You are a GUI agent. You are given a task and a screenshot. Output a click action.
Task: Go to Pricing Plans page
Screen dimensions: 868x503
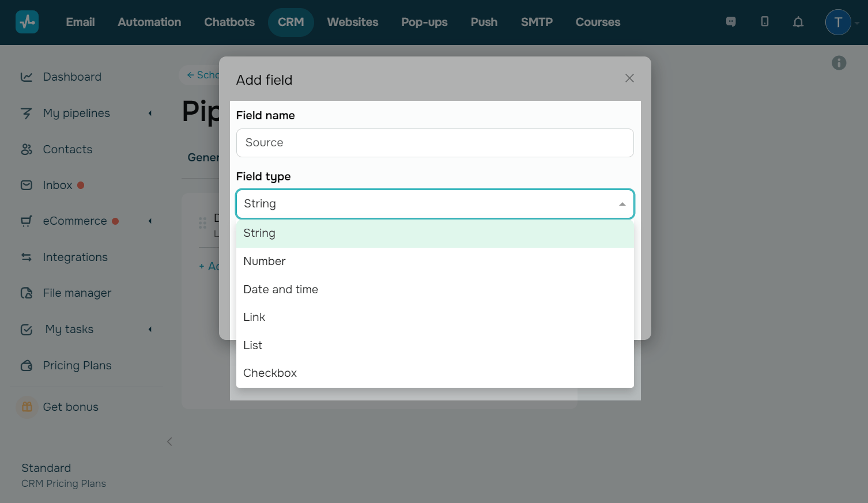coord(77,366)
